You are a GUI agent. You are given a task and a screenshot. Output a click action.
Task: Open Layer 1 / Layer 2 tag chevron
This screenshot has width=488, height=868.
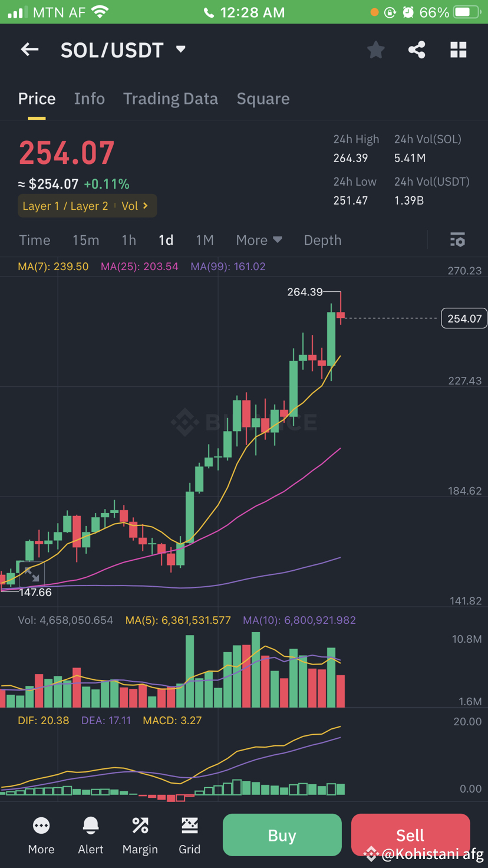point(146,206)
